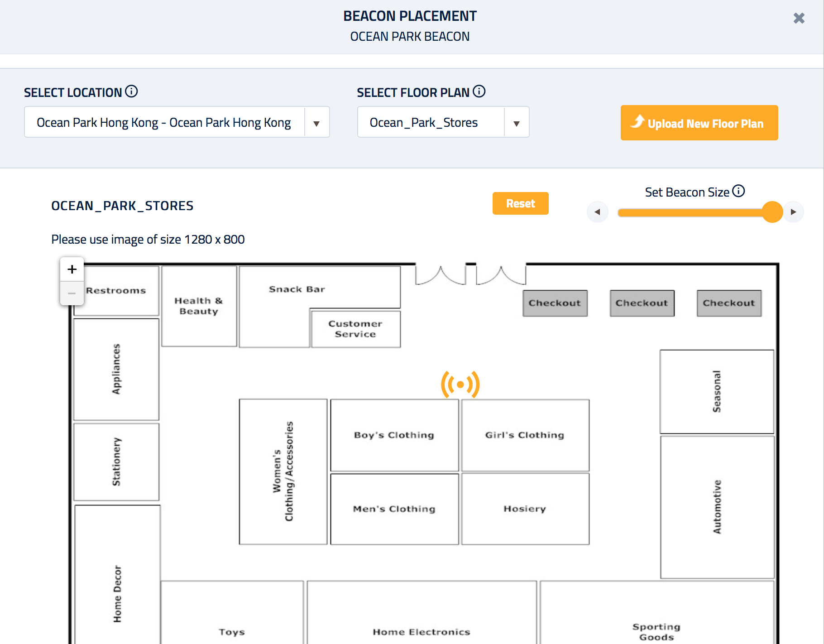Open the Select Location dropdown arrow
Image resolution: width=824 pixels, height=644 pixels.
316,123
